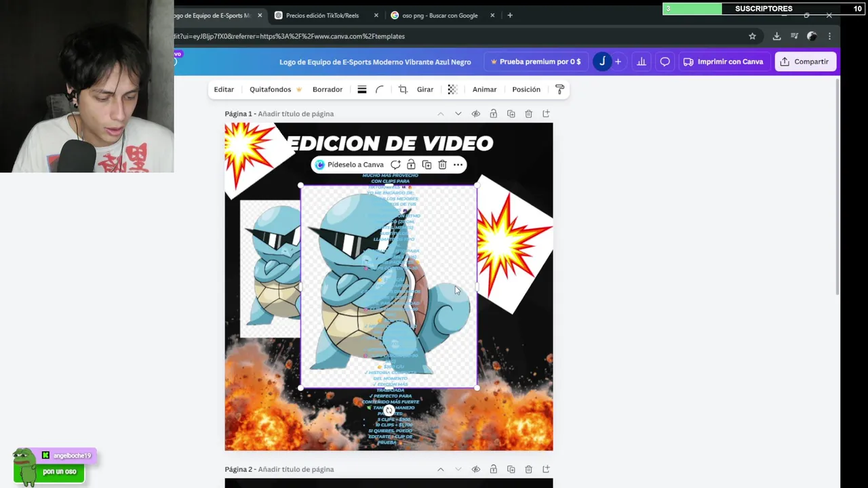868x488 pixels.
Task: Select the Crop tool icon
Action: [x=403, y=89]
